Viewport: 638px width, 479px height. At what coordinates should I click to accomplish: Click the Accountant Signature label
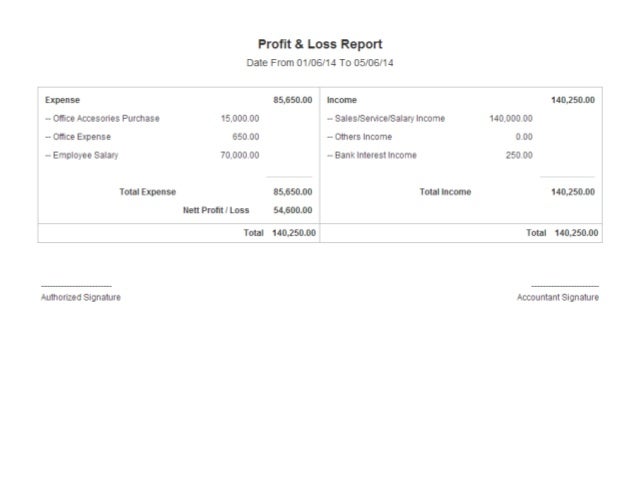click(x=558, y=297)
